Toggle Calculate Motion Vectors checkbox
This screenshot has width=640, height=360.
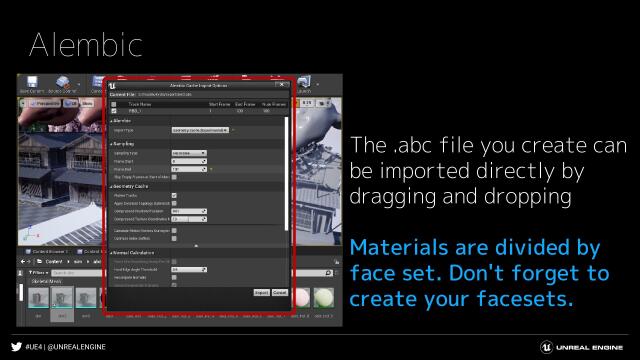174,231
